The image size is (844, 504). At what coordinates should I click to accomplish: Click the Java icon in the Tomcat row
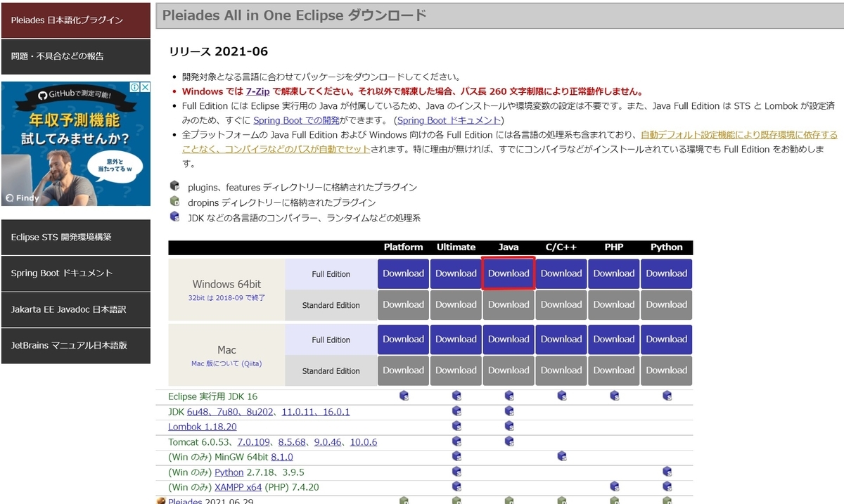[509, 441]
